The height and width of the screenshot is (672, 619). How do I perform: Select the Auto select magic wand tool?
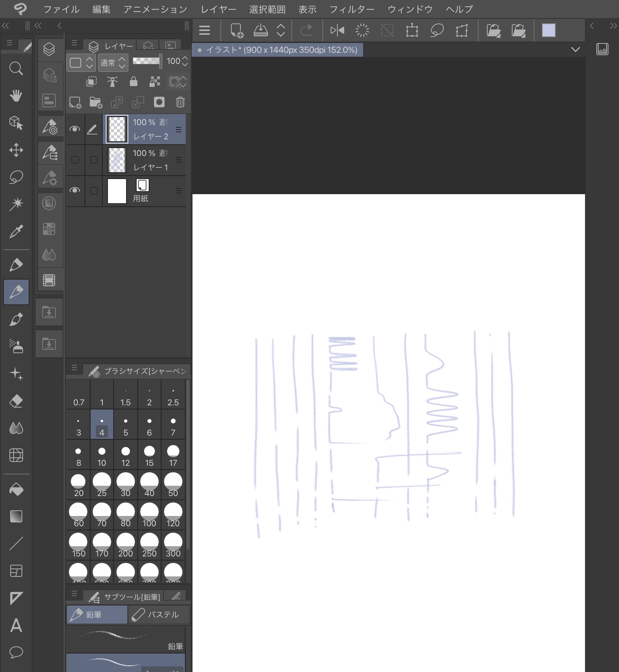(16, 204)
